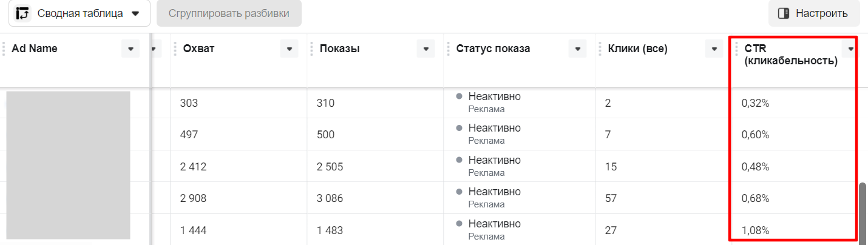Screen dimensions: 868x245
Task: Select the 0,32% CTR cell
Action: tap(755, 103)
